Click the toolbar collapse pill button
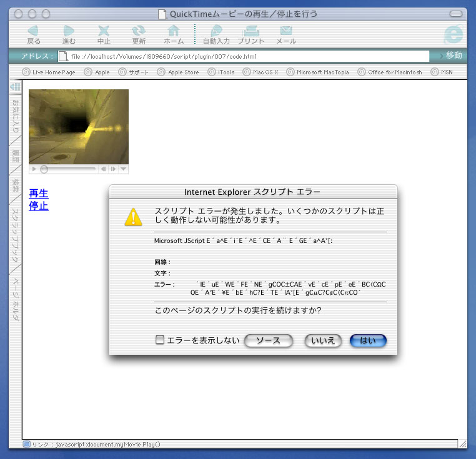Screen dimensions: 476x459 tap(455, 14)
